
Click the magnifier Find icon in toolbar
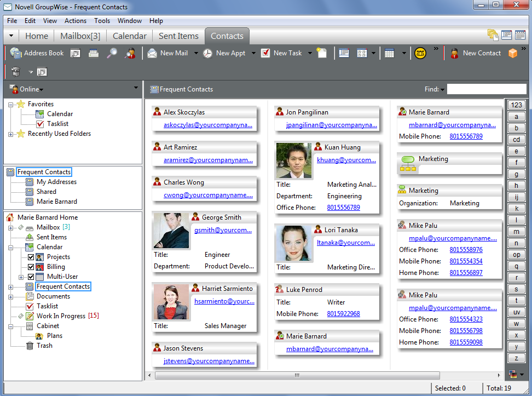tap(112, 53)
